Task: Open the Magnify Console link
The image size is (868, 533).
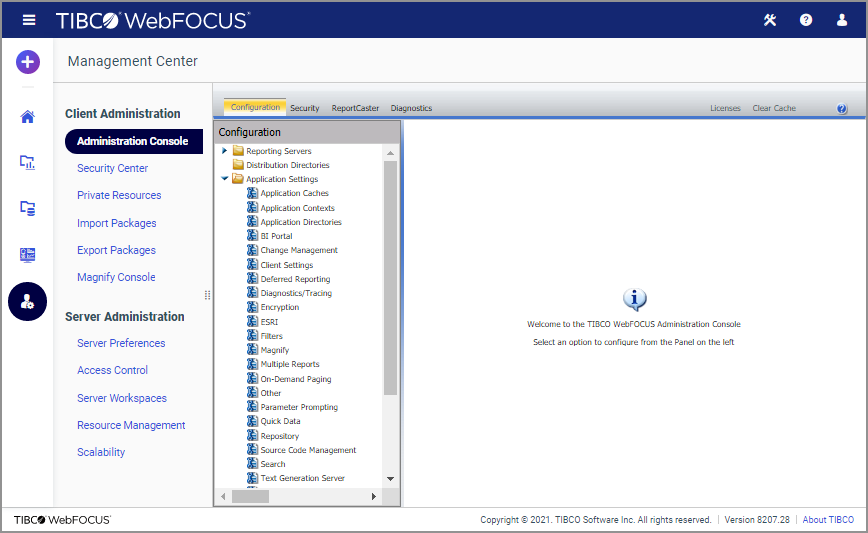Action: 116,277
